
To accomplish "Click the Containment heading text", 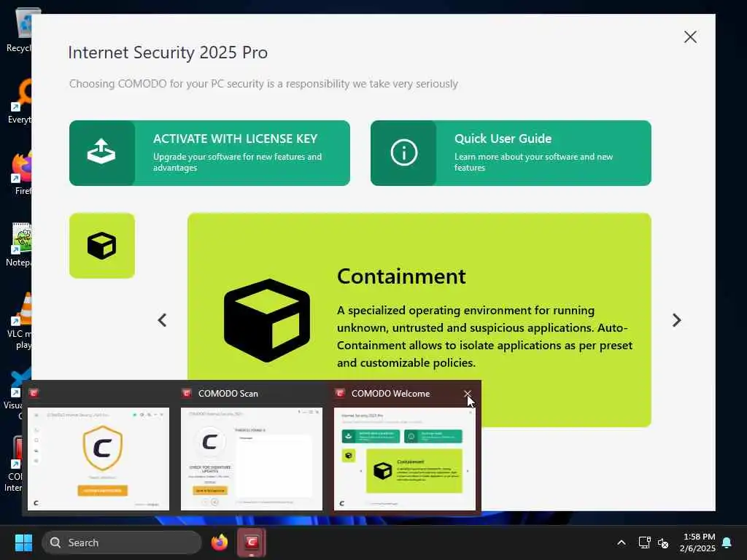I will tap(401, 276).
